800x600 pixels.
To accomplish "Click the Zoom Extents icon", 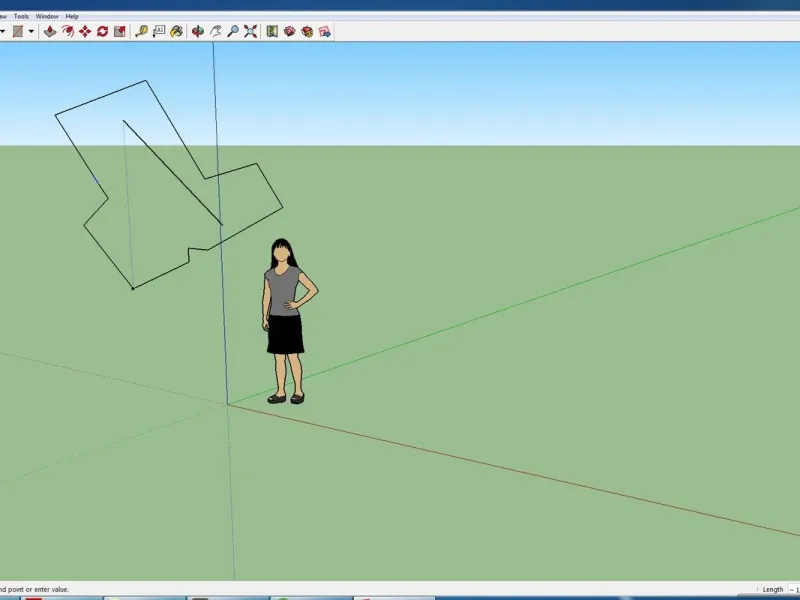I will point(250,32).
